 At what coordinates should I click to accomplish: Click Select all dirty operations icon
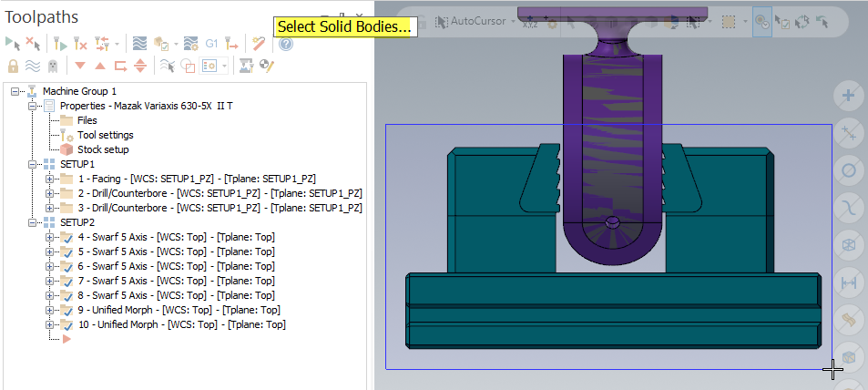point(33,43)
